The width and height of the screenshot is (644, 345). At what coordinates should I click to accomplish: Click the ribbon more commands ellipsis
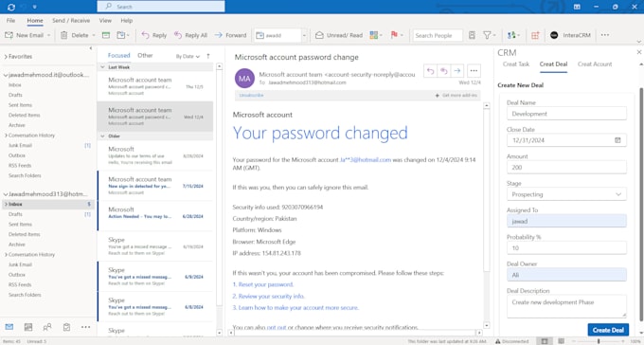point(605,35)
